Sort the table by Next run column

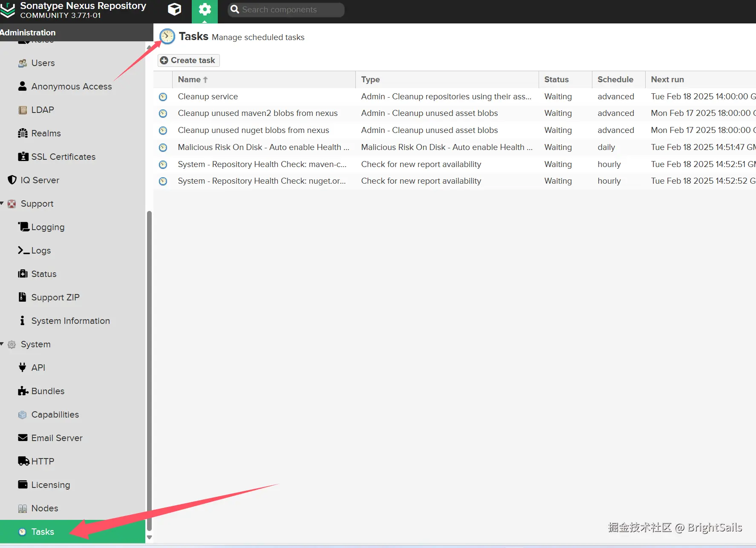701,80
